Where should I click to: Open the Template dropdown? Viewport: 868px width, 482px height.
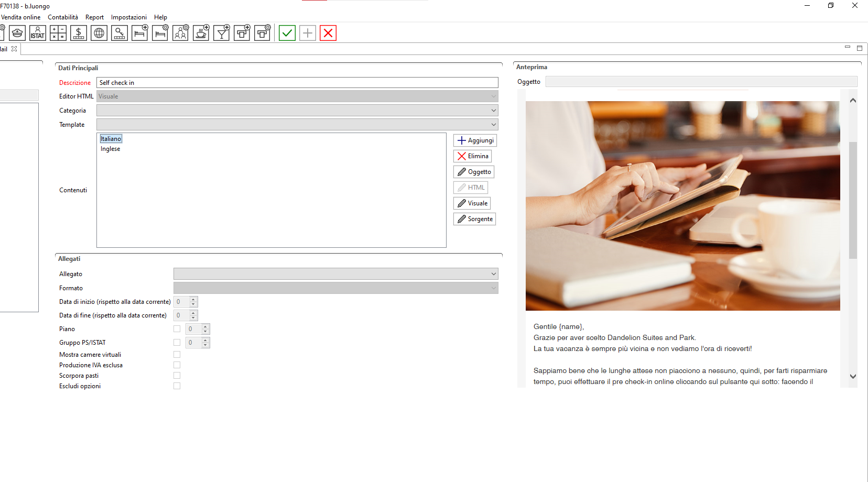[x=297, y=125]
